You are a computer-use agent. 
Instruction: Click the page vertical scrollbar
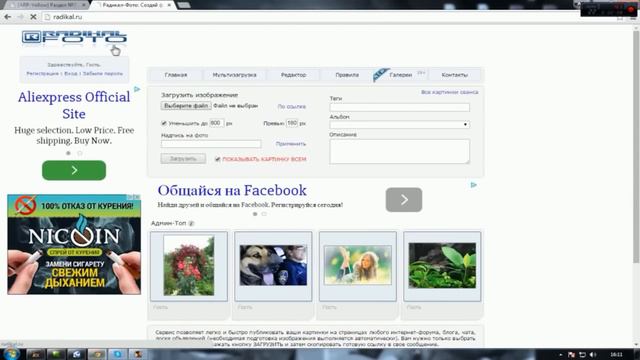click(636, 147)
